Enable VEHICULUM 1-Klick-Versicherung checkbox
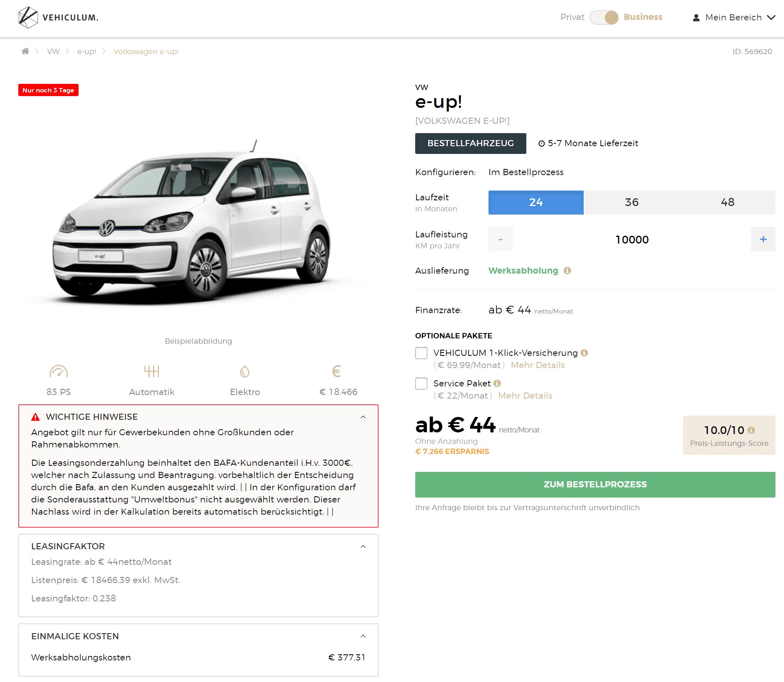Viewport: 784px width, 682px height. (421, 353)
